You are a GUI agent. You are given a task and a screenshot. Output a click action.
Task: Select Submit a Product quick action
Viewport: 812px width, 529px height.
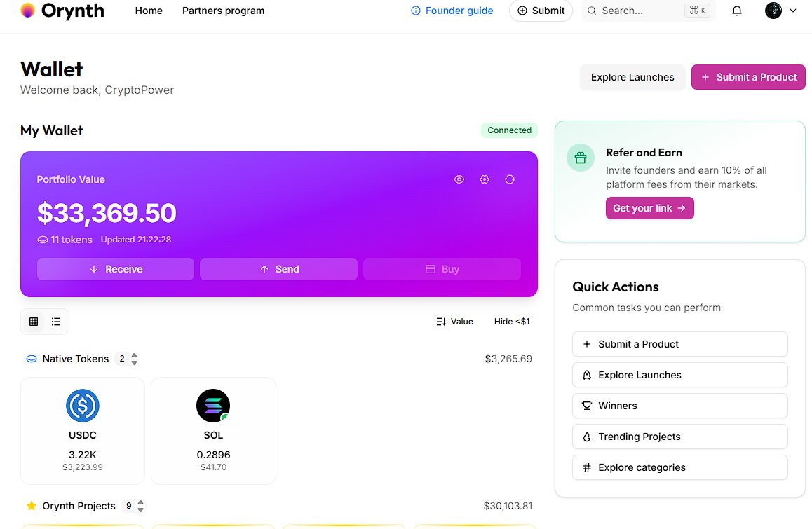(680, 344)
